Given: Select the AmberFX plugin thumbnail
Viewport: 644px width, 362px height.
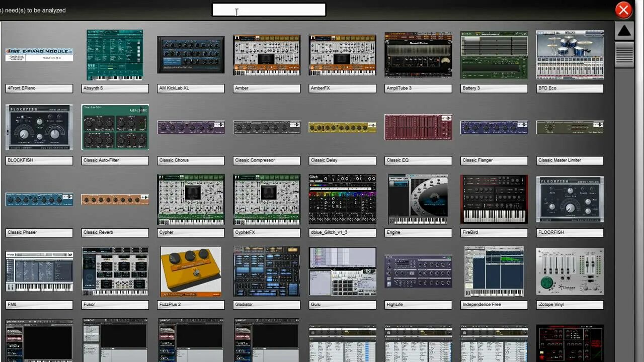Looking at the screenshot, I should (x=342, y=55).
